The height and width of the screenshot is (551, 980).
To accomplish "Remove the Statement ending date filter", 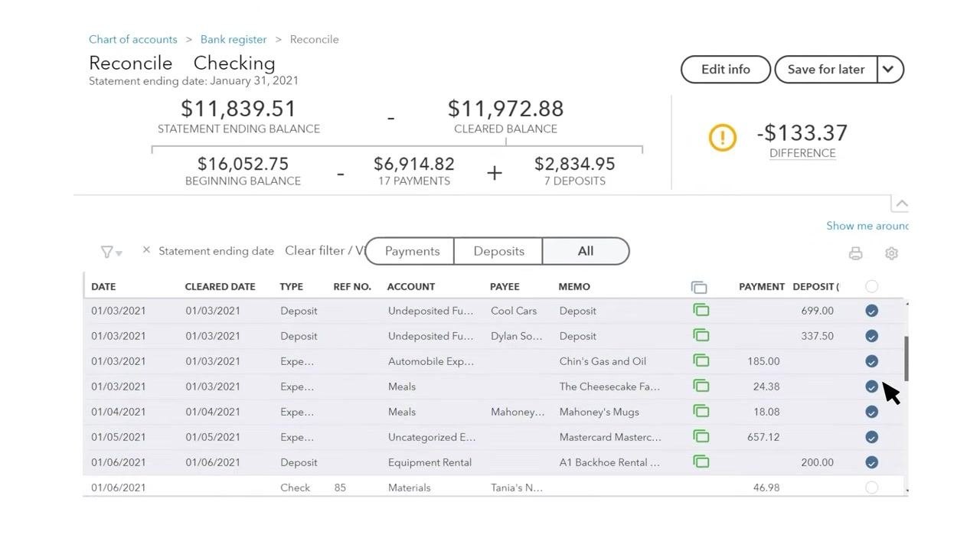I will pos(146,249).
